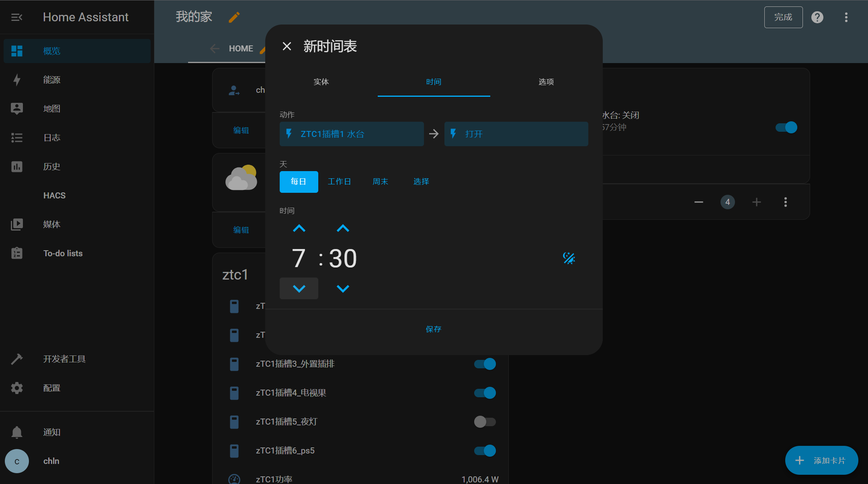Turn on zTC1插槽5_夜灯 switch
This screenshot has height=484, width=868.
(x=485, y=422)
